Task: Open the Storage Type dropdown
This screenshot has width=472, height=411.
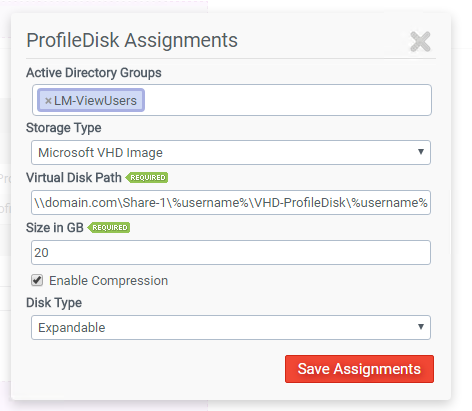Action: click(x=231, y=153)
